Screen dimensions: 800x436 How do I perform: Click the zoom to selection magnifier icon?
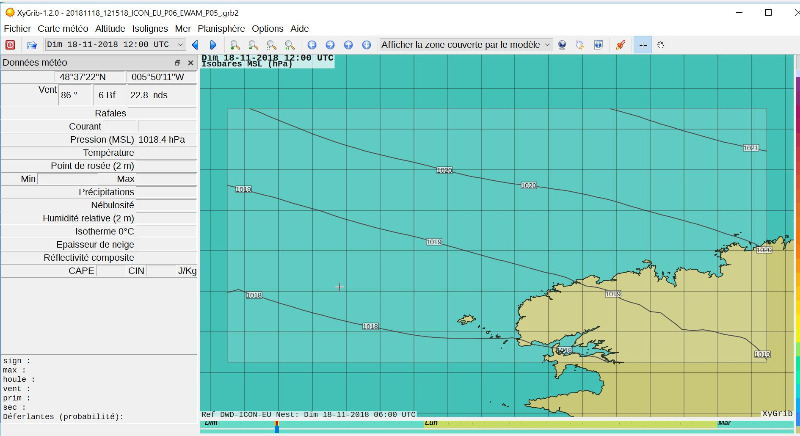coord(271,45)
